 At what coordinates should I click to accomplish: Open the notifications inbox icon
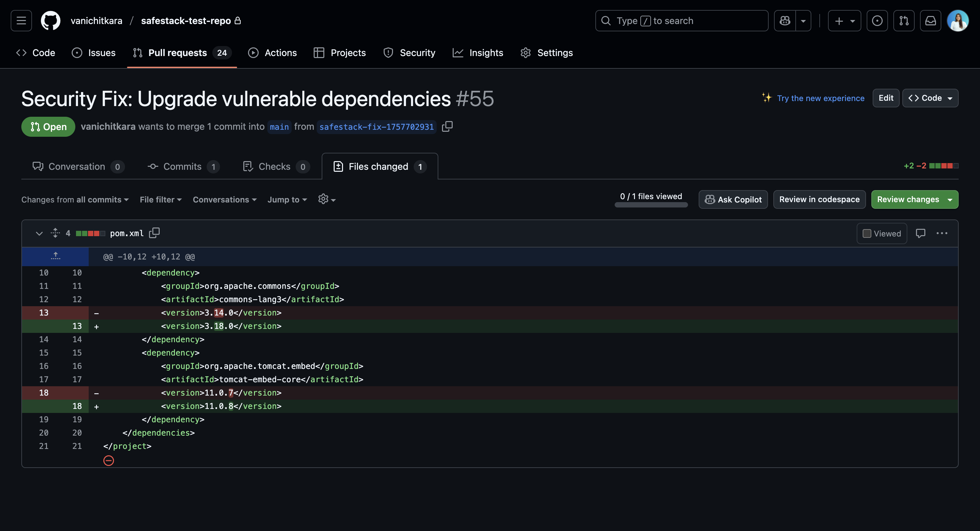pos(930,21)
